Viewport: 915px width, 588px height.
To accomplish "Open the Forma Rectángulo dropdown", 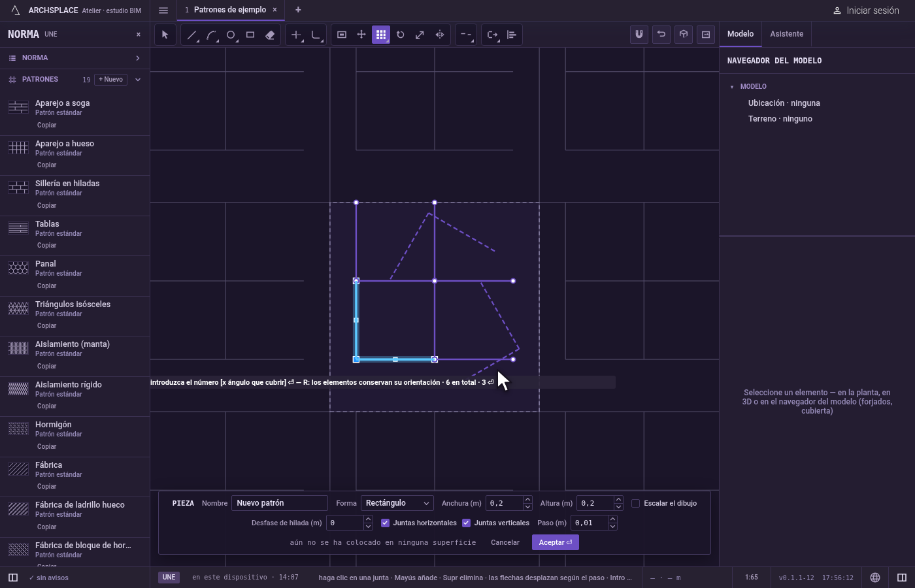I will [397, 503].
